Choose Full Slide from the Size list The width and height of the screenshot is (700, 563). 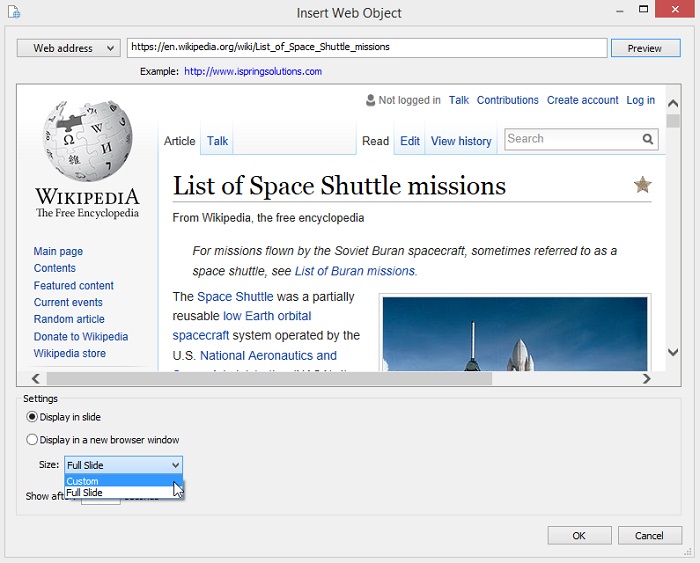[124, 492]
